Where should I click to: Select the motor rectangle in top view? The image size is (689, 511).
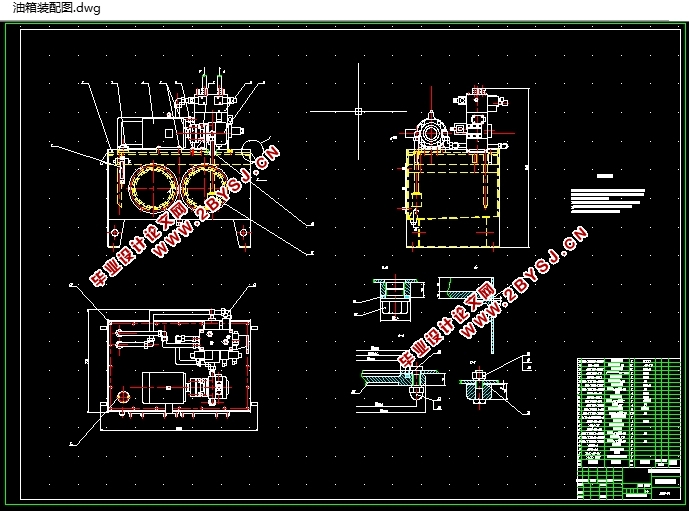(163, 388)
